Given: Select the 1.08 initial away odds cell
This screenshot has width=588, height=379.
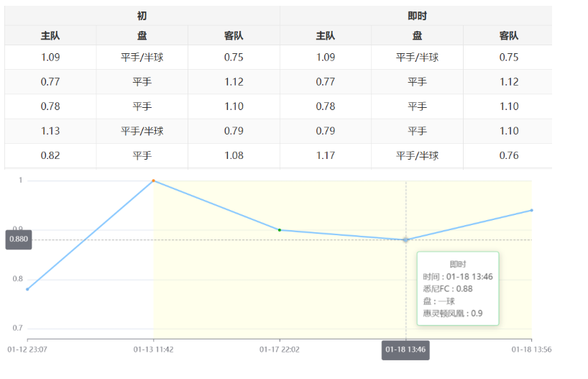Looking at the screenshot, I should click(234, 155).
